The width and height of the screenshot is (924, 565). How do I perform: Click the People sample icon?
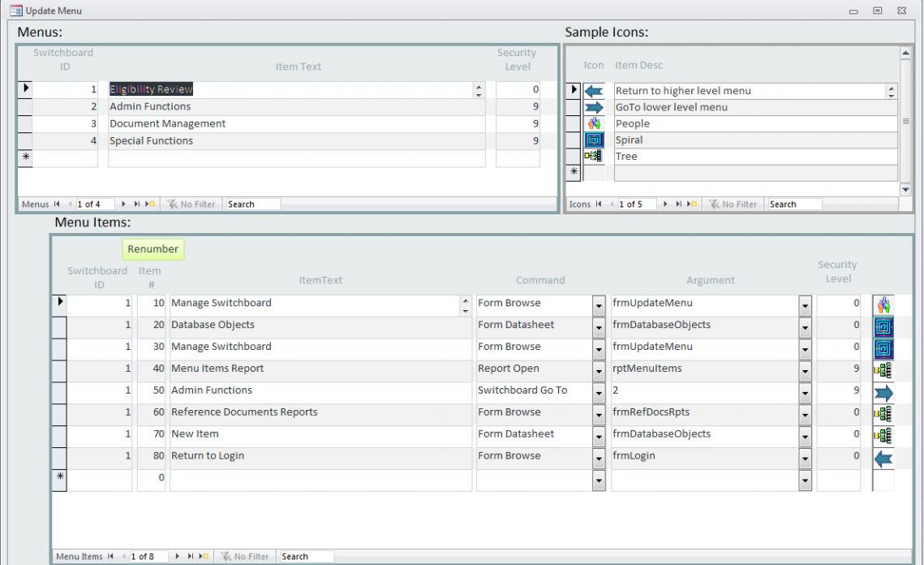[594, 123]
